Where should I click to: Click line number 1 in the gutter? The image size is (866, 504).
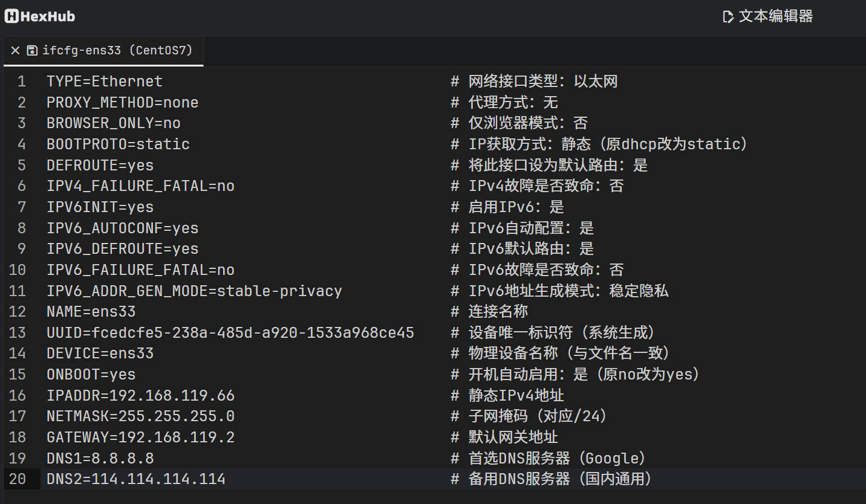[22, 82]
